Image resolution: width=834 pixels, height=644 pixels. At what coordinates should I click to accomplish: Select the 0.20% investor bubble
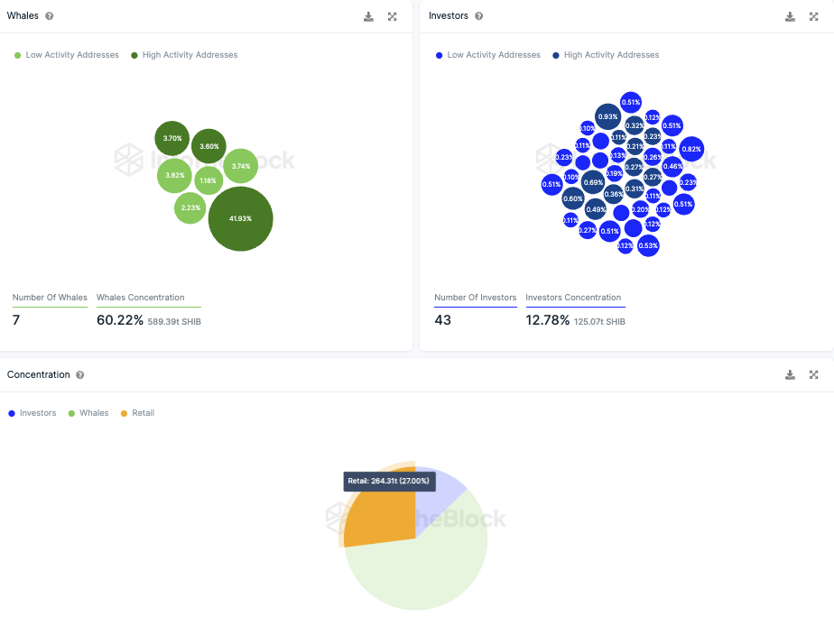[640, 209]
